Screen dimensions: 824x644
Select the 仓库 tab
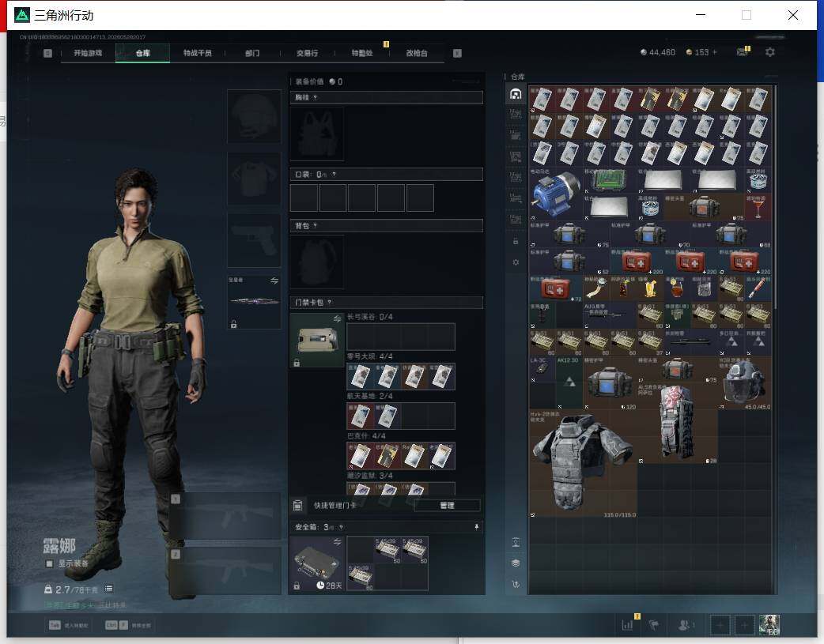[142, 53]
